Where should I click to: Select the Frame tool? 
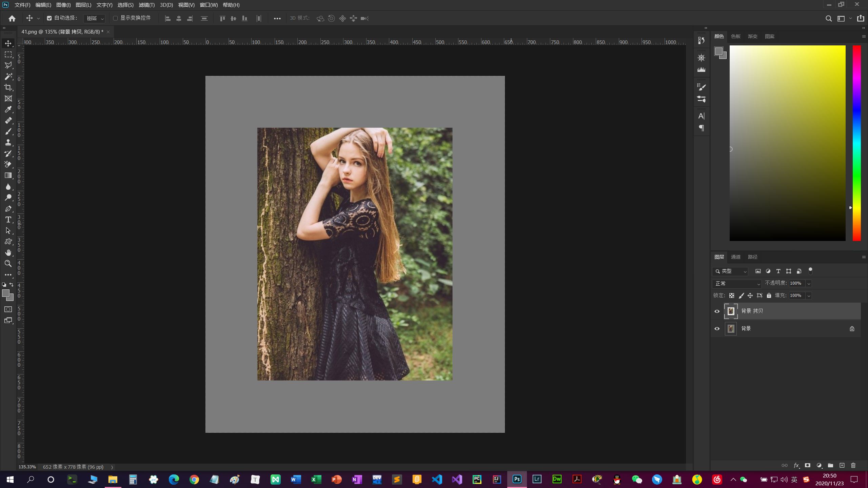[x=8, y=99]
